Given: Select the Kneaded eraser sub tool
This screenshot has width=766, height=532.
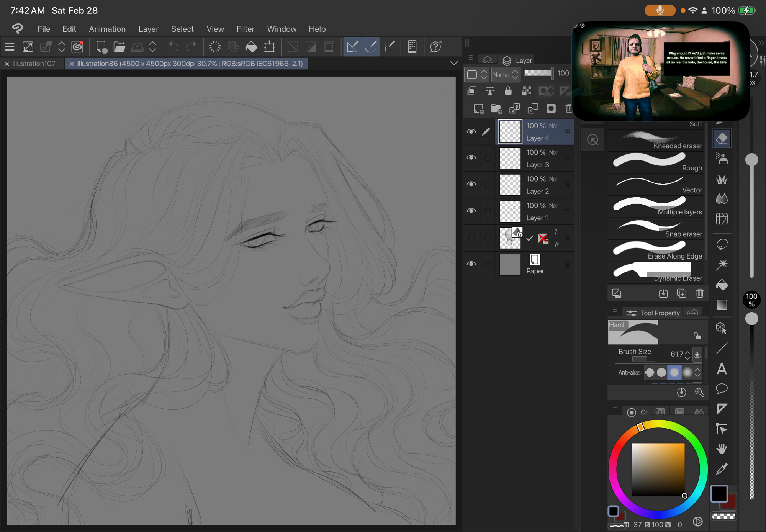Looking at the screenshot, I should (656, 140).
